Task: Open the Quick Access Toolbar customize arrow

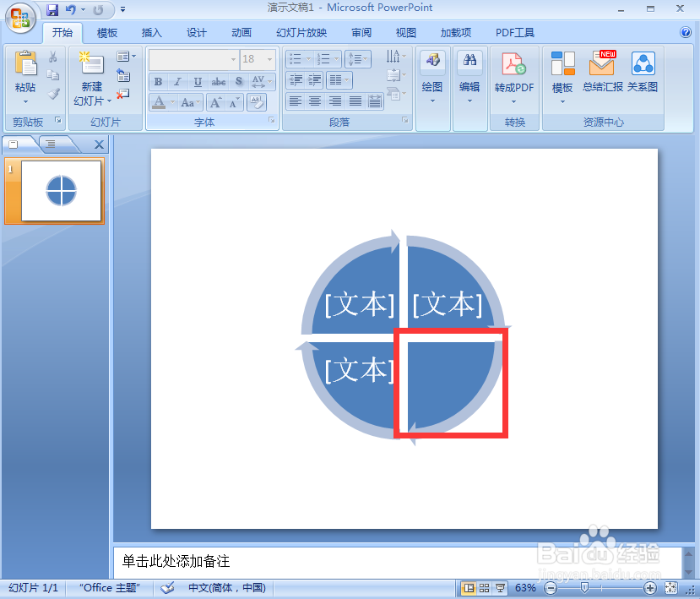Action: 122,9
